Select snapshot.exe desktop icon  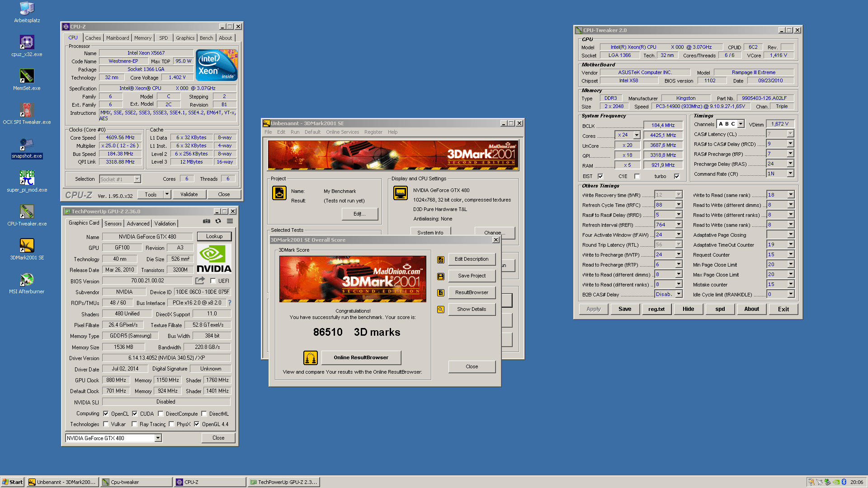coord(27,147)
